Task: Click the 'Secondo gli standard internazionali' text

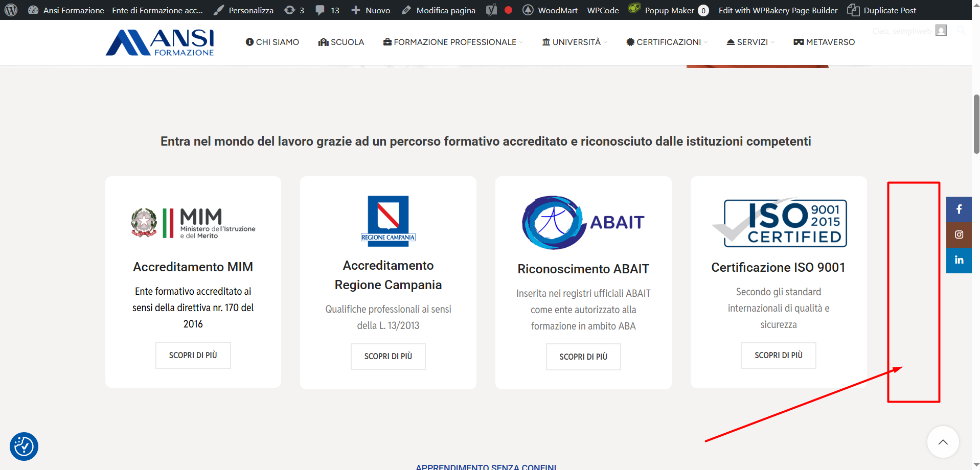Action: [x=779, y=308]
